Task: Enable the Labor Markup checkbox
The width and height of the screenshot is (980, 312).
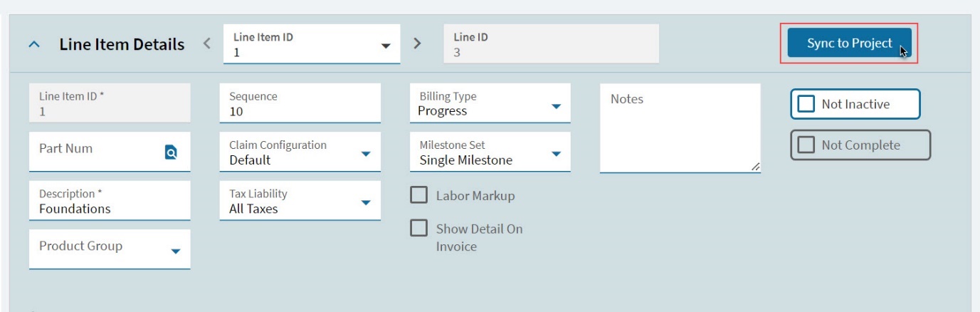Action: 419,194
